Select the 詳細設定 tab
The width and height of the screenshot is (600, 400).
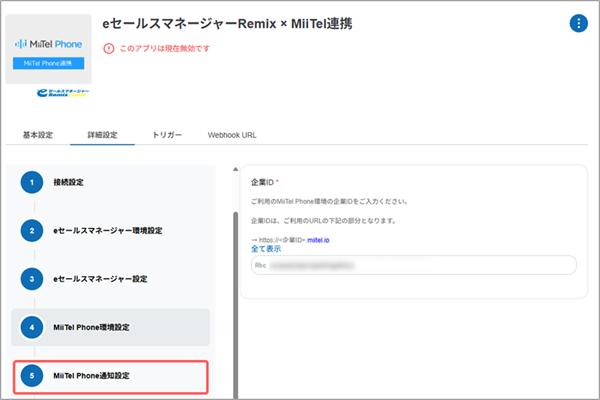102,133
